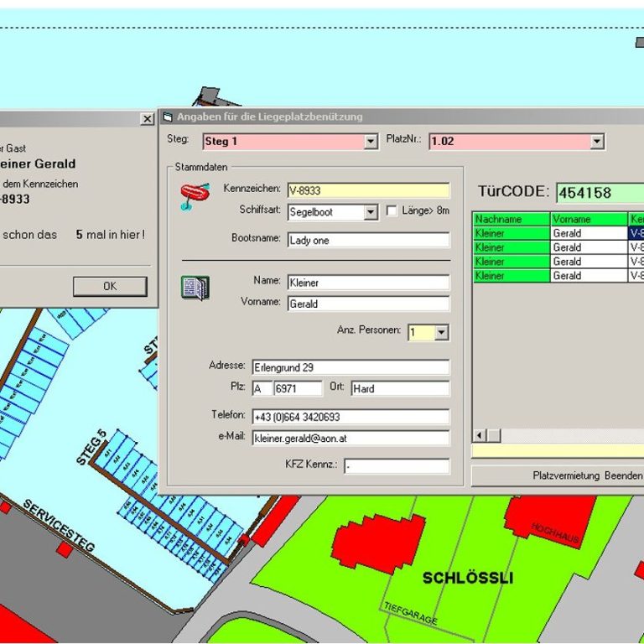Viewport: 644px width, 644px height.
Task: Focus the e-Mail input field
Action: tap(350, 439)
